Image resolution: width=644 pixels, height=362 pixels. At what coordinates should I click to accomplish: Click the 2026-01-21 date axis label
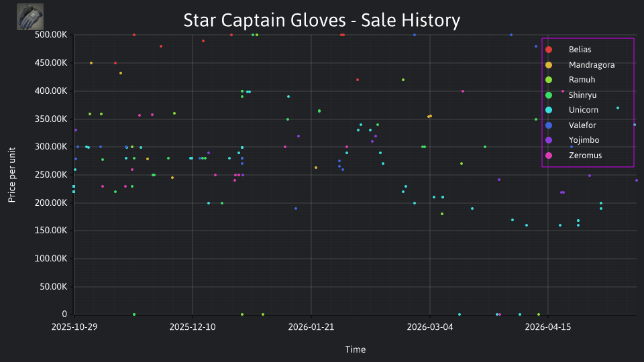pyautogui.click(x=311, y=327)
